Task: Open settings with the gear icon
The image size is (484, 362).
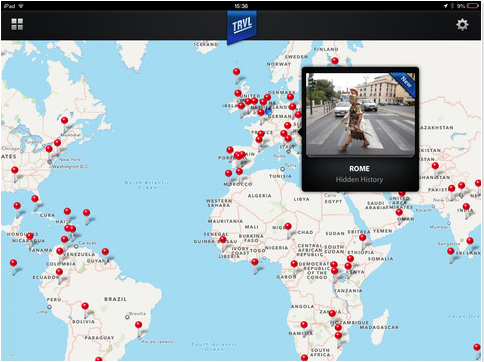Action: 462,25
